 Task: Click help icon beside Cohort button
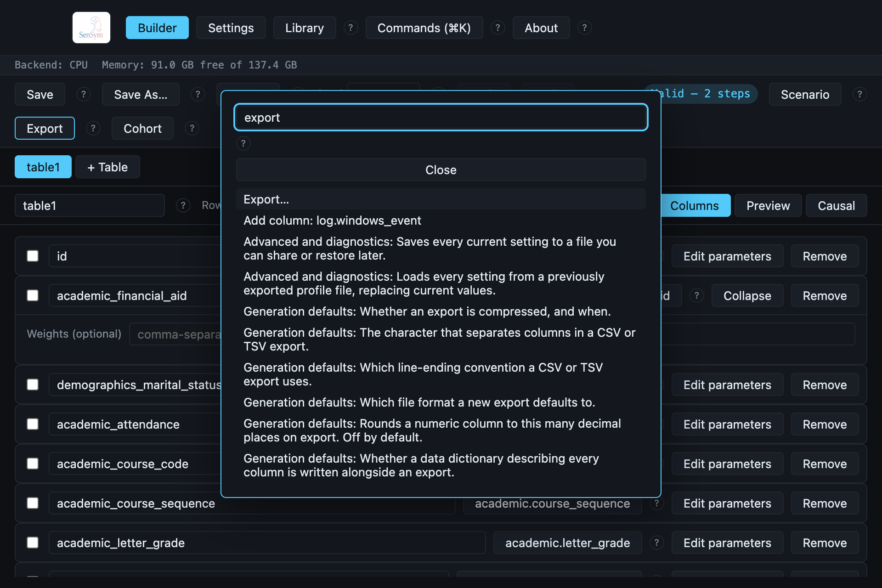point(192,128)
